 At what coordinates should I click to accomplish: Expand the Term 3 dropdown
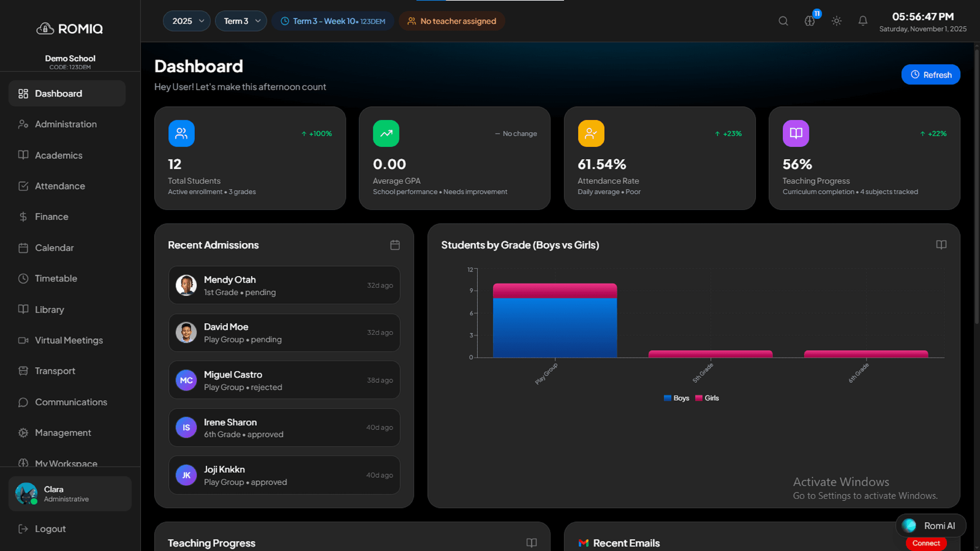[241, 21]
